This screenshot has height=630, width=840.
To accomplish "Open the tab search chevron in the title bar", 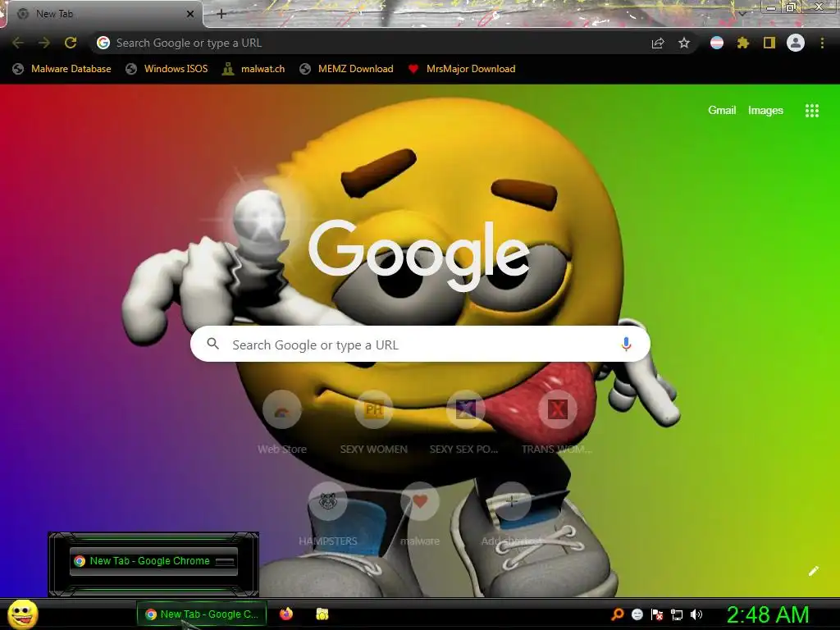I will [x=742, y=13].
